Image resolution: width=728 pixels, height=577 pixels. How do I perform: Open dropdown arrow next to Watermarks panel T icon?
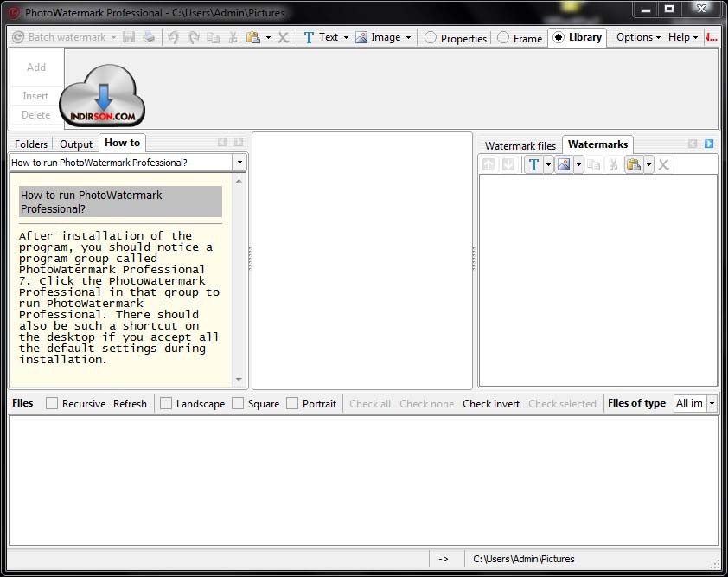click(x=548, y=164)
